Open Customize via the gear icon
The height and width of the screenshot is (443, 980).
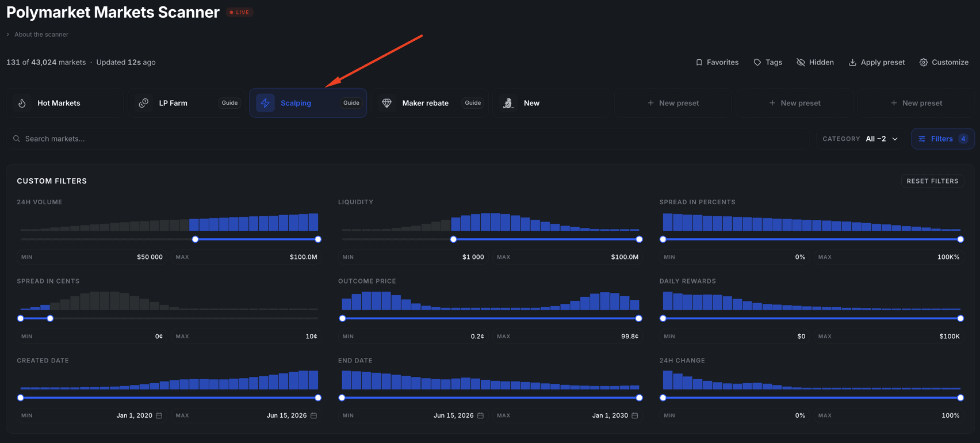(x=923, y=62)
